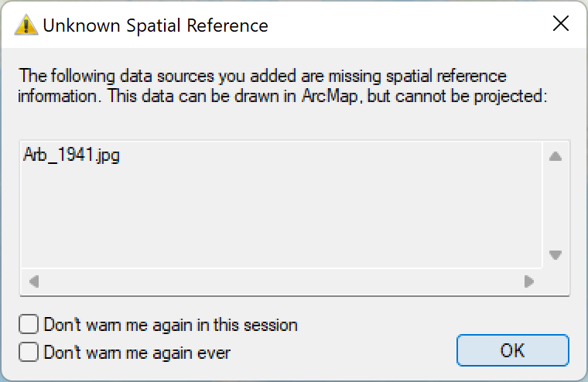Click the list's scroll down arrow

tap(555, 254)
